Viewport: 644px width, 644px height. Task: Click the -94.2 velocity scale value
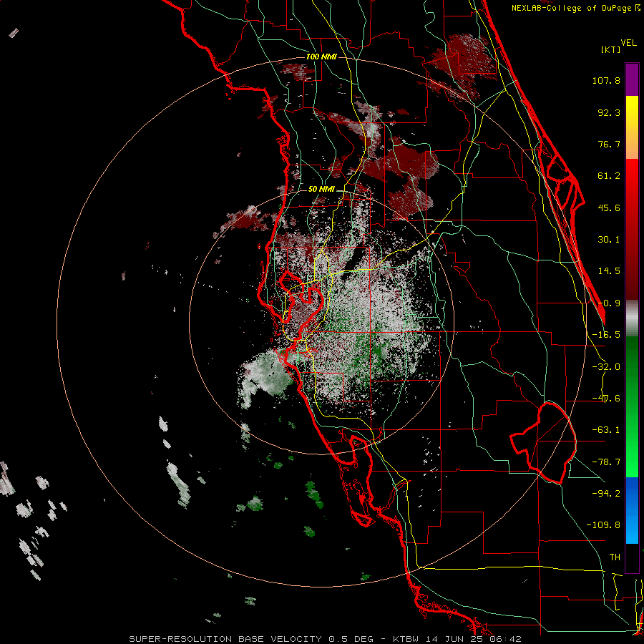coord(606,493)
